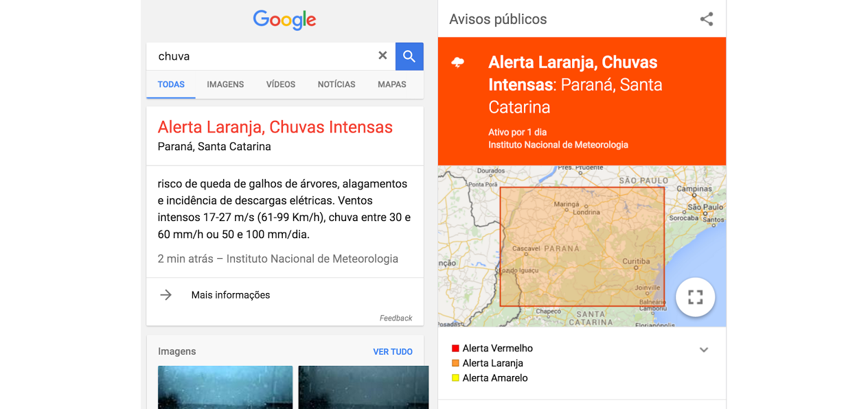Click the rain cloud alert icon

point(458,63)
